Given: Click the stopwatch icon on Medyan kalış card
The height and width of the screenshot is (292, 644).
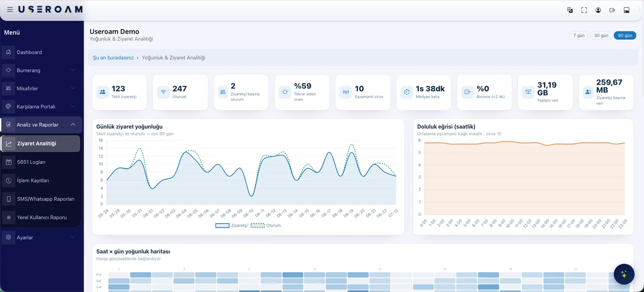Looking at the screenshot, I should [407, 92].
